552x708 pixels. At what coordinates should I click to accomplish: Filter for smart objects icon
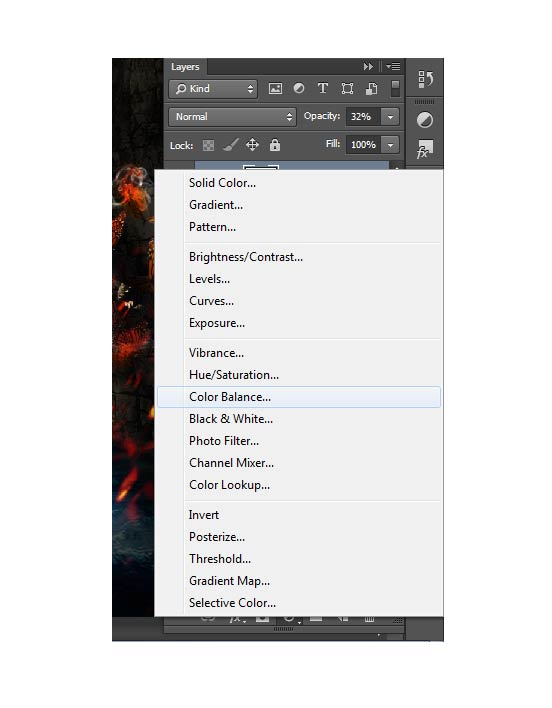coord(371,88)
